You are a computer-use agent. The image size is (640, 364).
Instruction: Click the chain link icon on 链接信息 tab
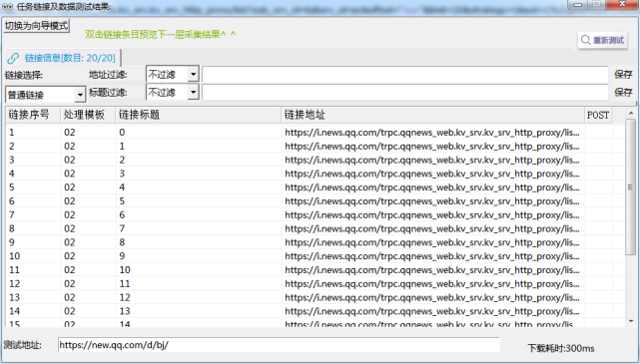click(13, 58)
